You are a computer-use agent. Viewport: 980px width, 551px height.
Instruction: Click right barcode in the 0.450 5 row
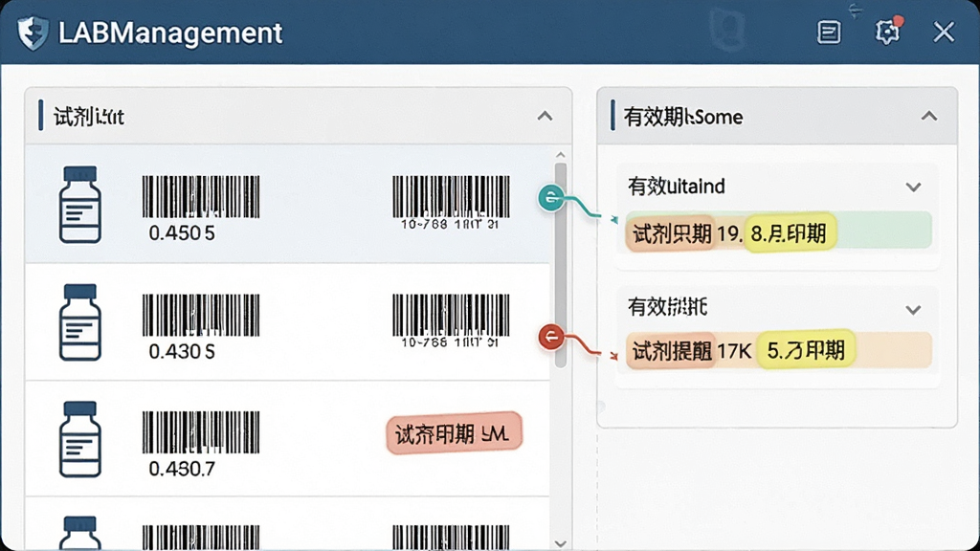[x=451, y=196]
